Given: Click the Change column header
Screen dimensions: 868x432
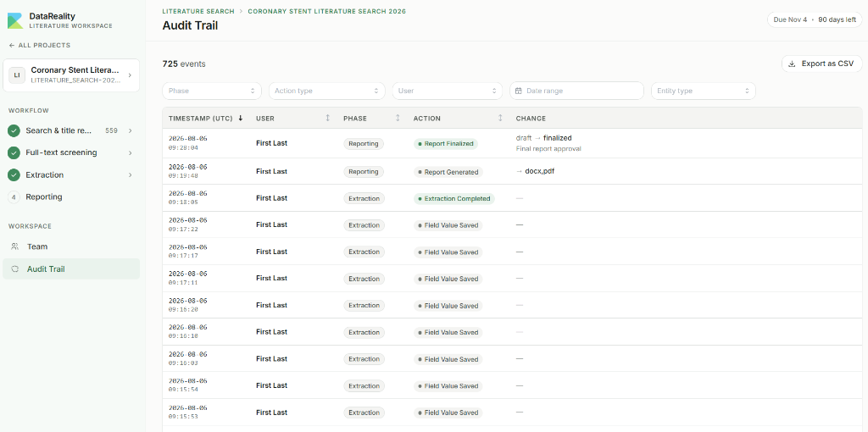Looking at the screenshot, I should (531, 119).
